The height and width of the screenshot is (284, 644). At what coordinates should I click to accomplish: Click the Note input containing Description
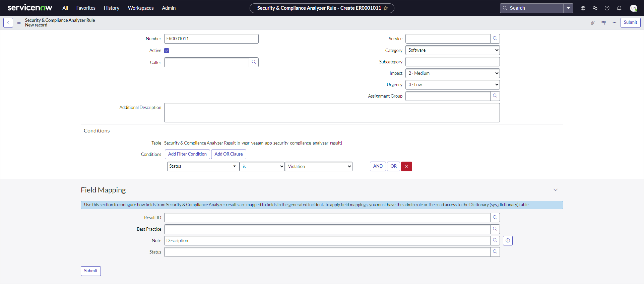coord(327,240)
